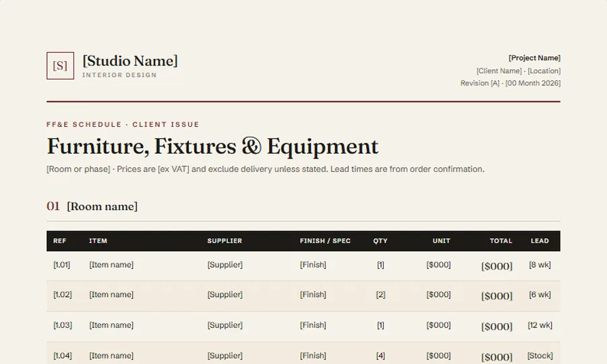Click [Supplier] in row 1.01
607x364 pixels.
coord(225,265)
